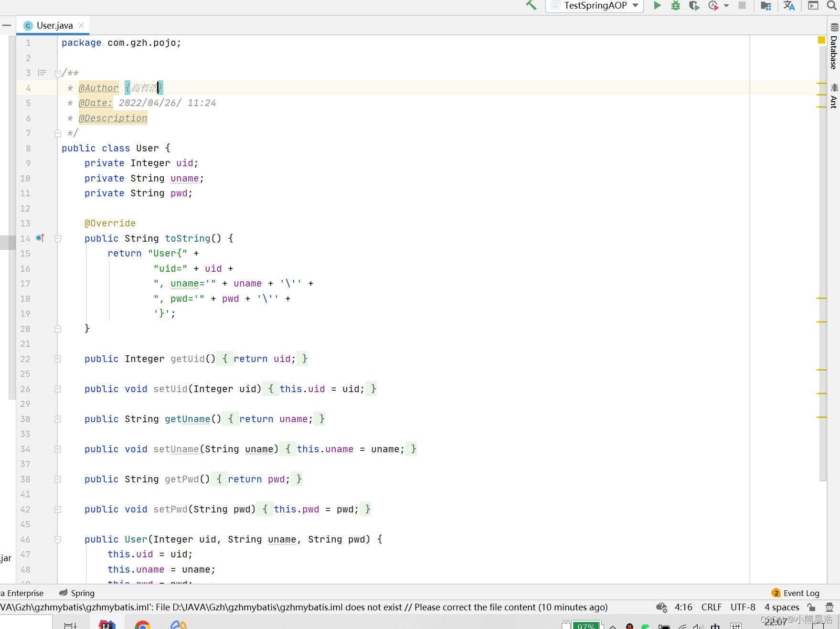The height and width of the screenshot is (629, 840).
Task: Open Project Structure folder icon
Action: tap(766, 6)
